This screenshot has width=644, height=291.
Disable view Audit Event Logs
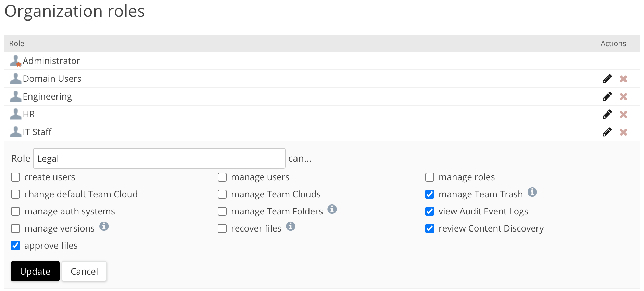pyautogui.click(x=429, y=211)
